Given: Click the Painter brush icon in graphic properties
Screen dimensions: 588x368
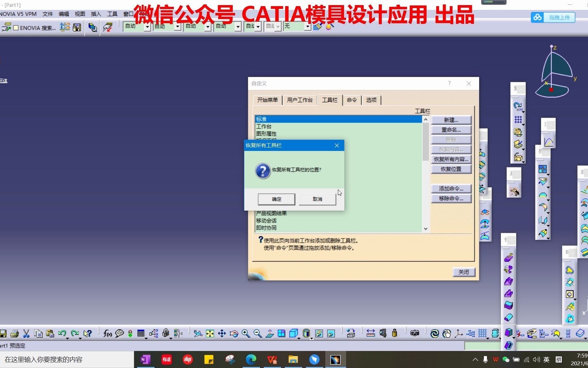Looking at the screenshot, I should [317, 26].
